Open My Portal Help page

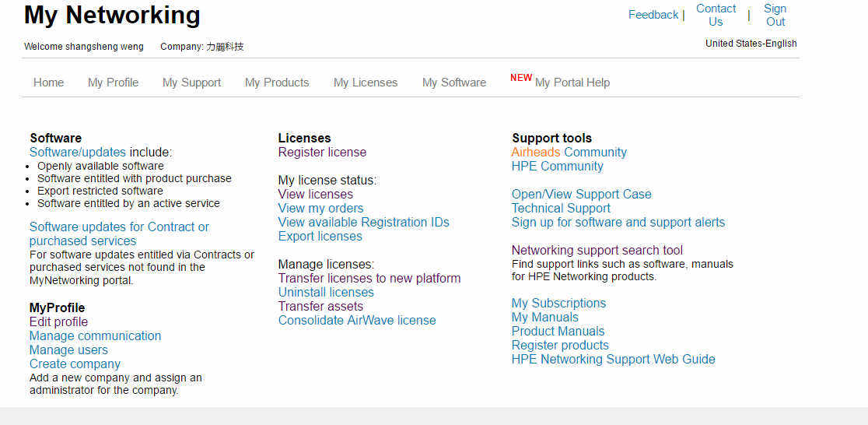click(x=572, y=83)
